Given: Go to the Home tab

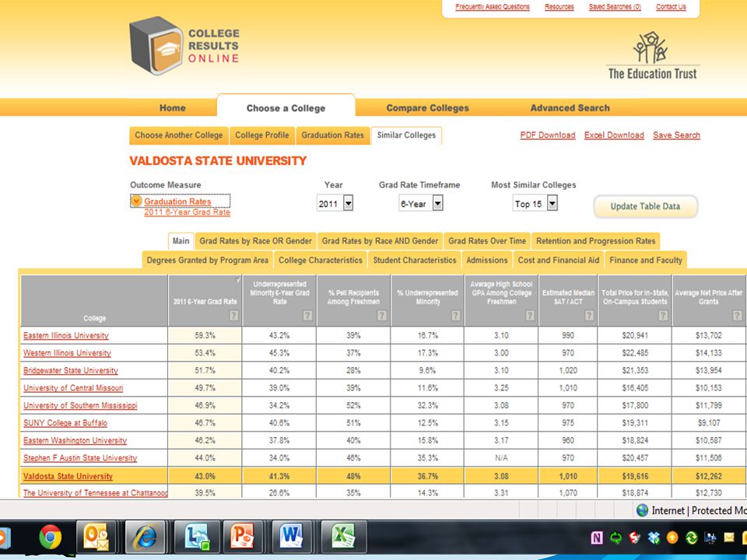Looking at the screenshot, I should [x=173, y=107].
